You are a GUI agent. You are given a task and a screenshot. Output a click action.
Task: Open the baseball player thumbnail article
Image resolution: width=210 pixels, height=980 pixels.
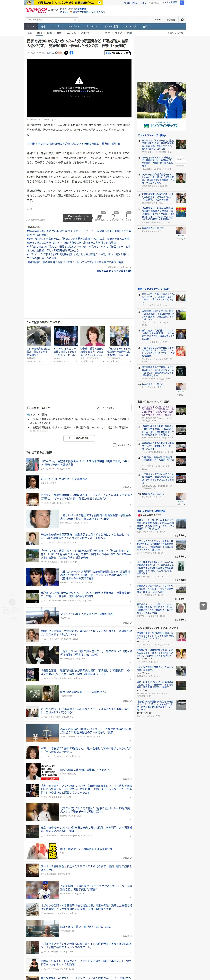[x=119, y=336]
